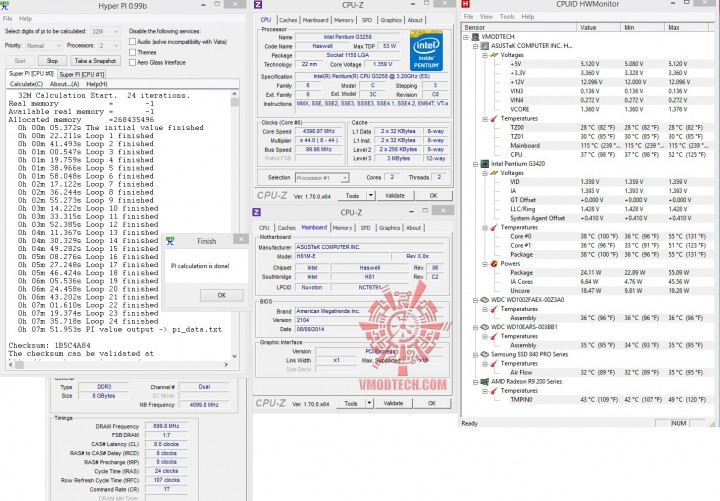Toggle the Themes checkbox in Hyper PI

pyautogui.click(x=133, y=52)
